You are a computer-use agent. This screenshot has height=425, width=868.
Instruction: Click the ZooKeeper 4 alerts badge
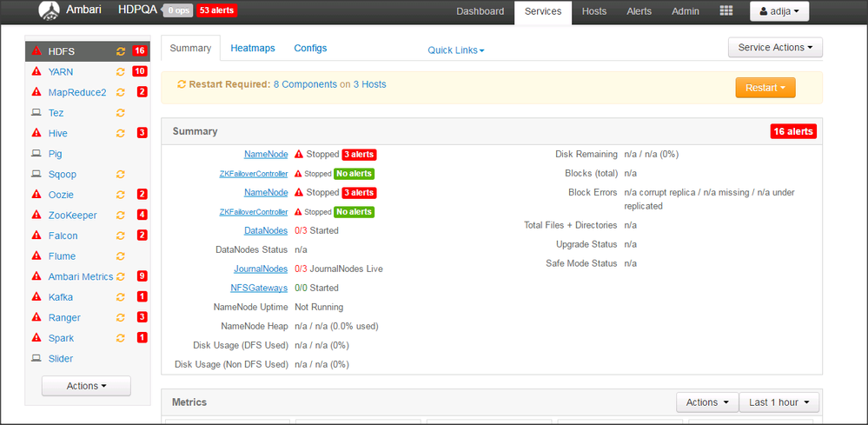coord(142,216)
